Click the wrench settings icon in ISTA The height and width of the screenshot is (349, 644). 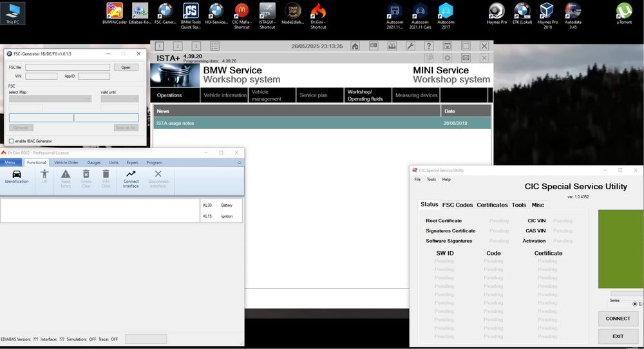410,46
